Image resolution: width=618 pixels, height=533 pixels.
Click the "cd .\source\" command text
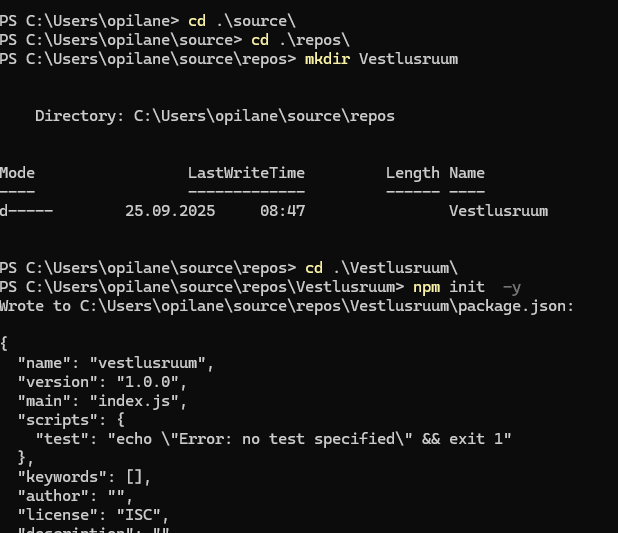tap(240, 20)
